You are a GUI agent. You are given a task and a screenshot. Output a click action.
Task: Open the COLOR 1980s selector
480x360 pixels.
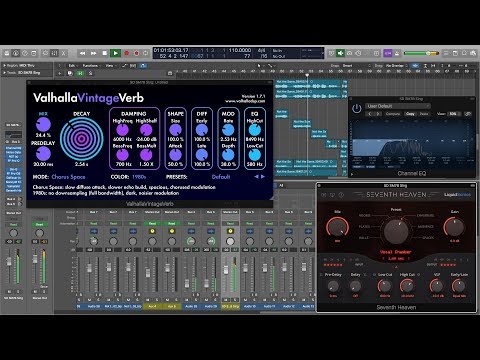click(x=139, y=177)
